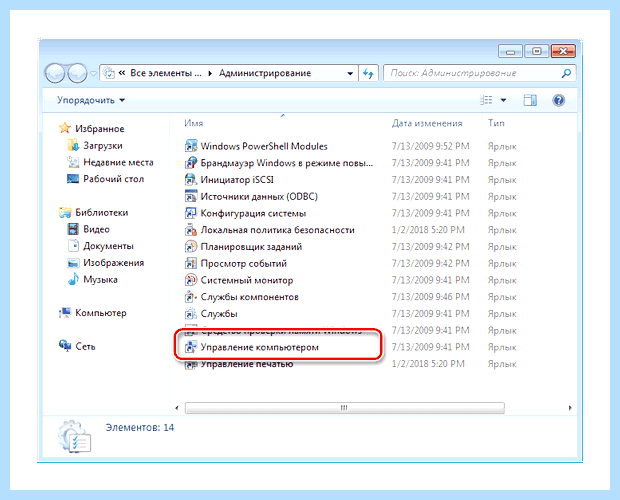
Task: Click the Администрирование breadcrumb
Action: click(x=265, y=73)
